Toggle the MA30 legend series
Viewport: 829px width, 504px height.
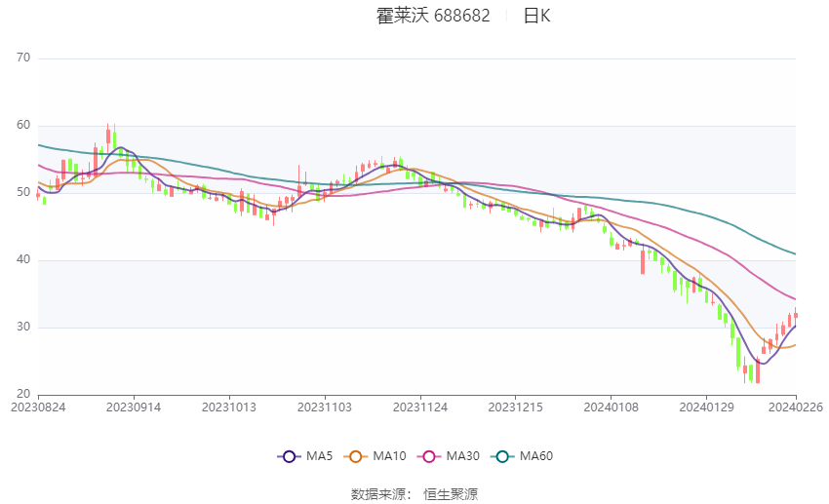click(x=449, y=456)
